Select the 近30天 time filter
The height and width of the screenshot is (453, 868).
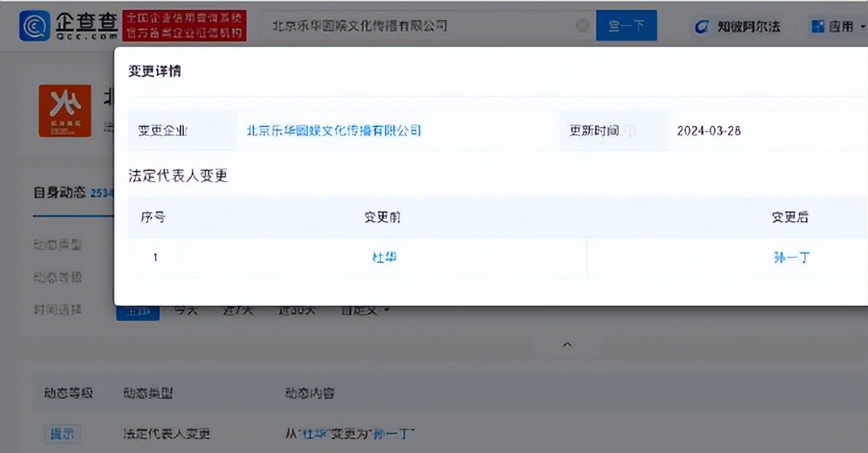296,310
